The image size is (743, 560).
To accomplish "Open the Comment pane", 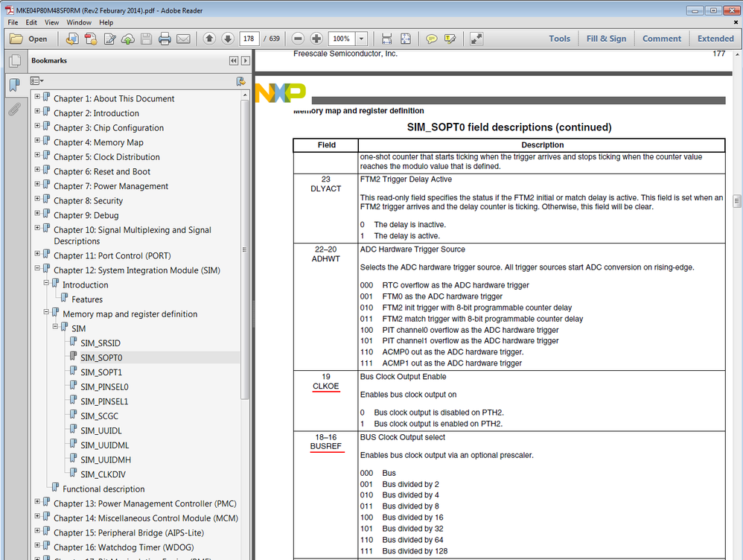I will (x=662, y=39).
